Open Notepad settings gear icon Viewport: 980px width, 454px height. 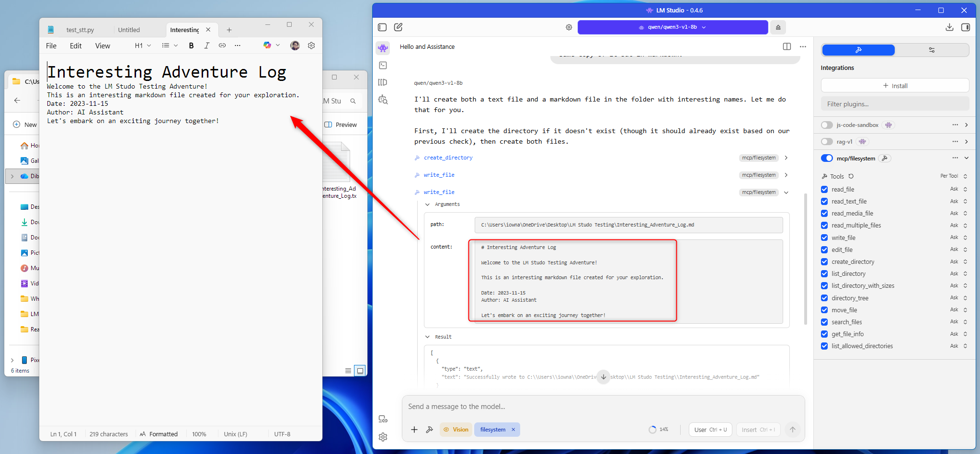pos(311,45)
